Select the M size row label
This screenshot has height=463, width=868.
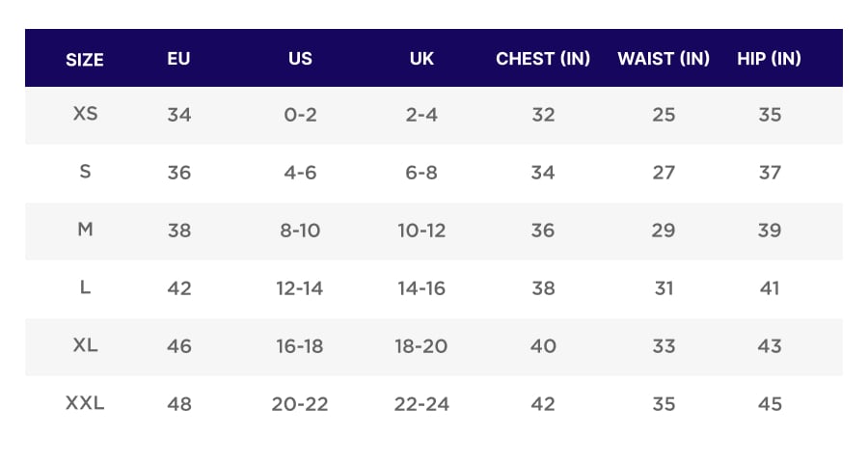(x=85, y=230)
